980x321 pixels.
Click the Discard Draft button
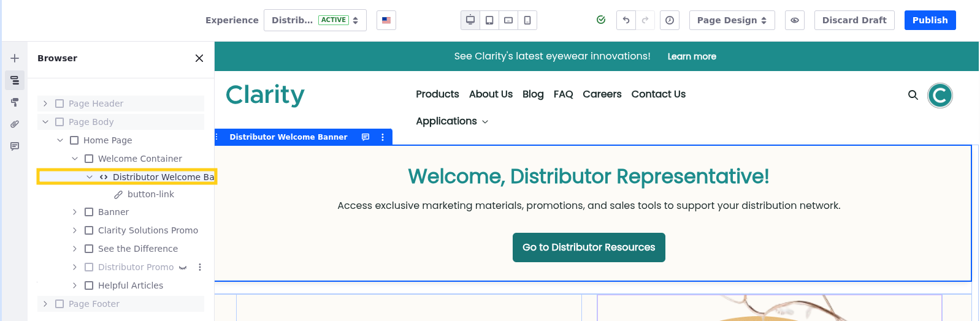click(854, 20)
